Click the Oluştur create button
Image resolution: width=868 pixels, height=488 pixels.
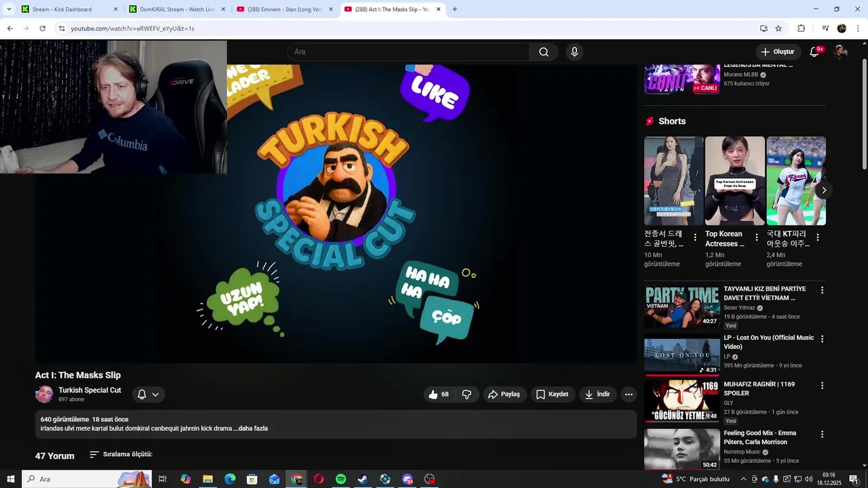778,52
